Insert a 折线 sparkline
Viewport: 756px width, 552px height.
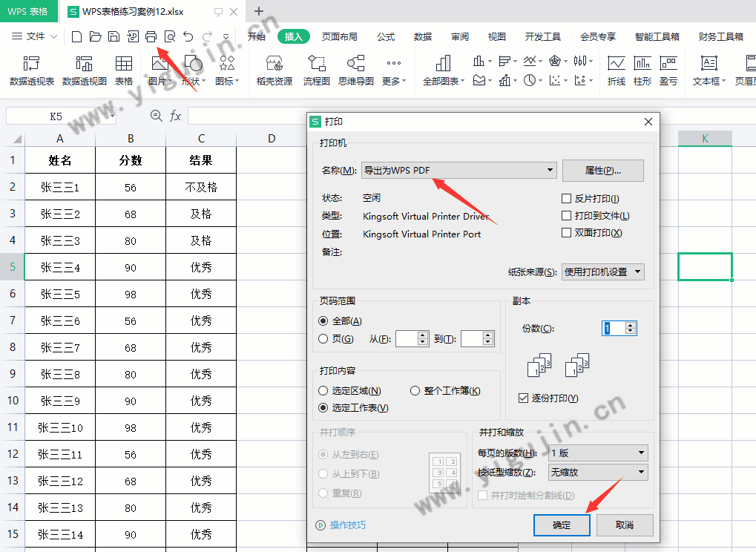pyautogui.click(x=617, y=70)
